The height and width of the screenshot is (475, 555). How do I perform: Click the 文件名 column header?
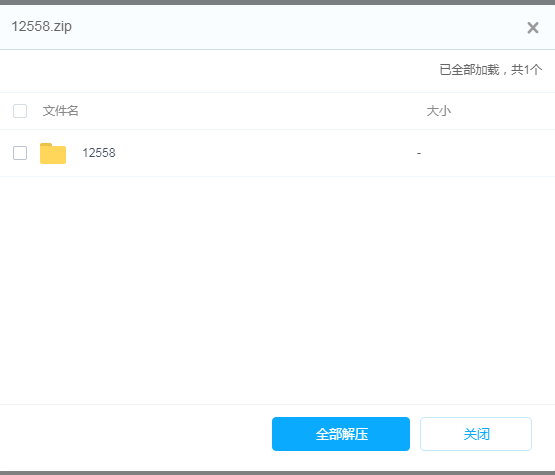click(x=61, y=111)
